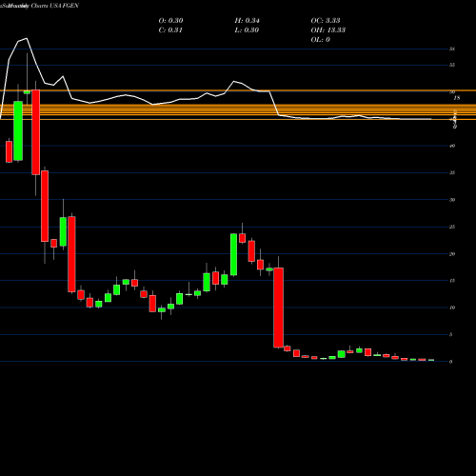Click the 'OC: 3.33' reading
The width and height of the screenshot is (476, 476).
(x=326, y=21)
